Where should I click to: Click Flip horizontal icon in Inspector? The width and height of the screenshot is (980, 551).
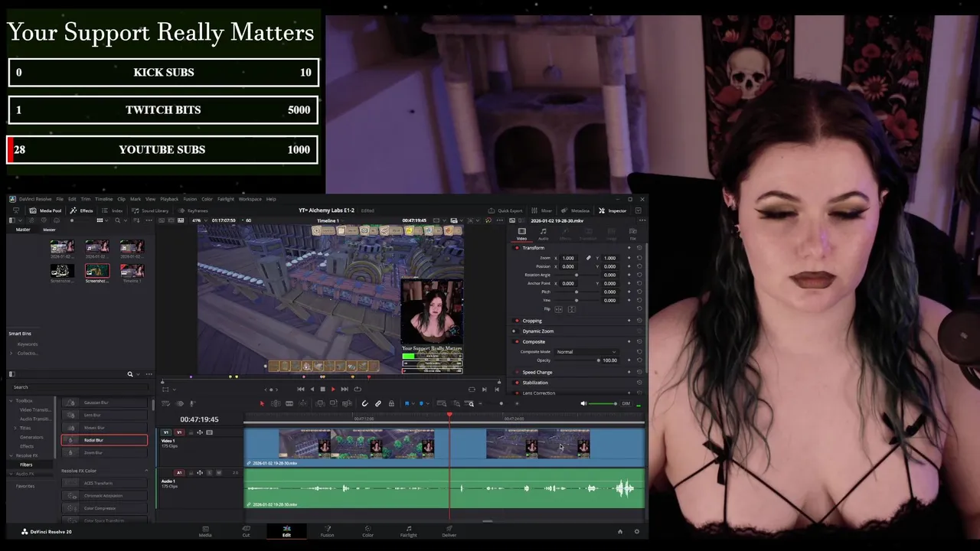pos(559,309)
